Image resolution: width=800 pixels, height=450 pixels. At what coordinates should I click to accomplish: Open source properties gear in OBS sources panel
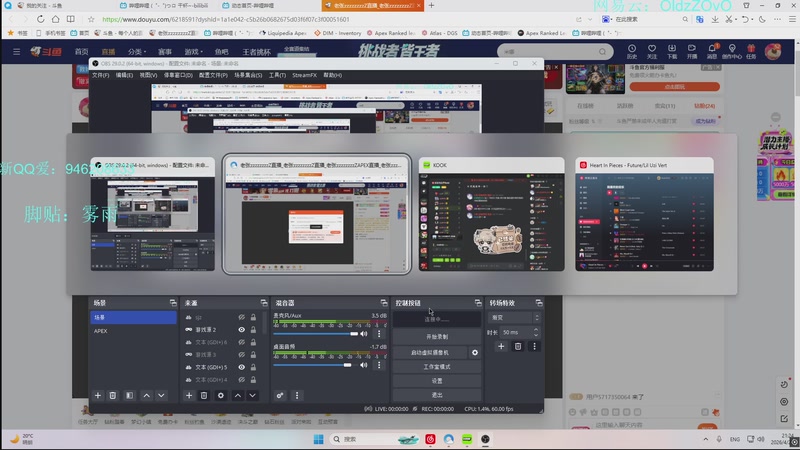coord(220,395)
